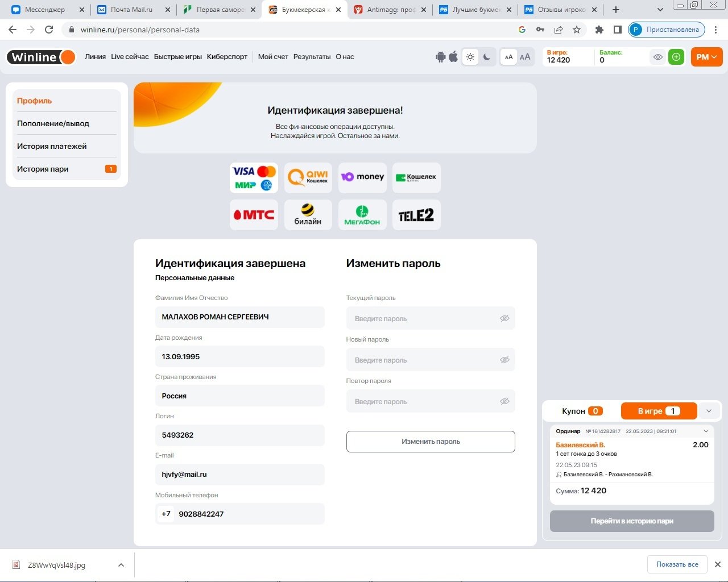The width and height of the screenshot is (728, 582).
Task: Click the Apple iOS app icon
Action: coord(453,57)
